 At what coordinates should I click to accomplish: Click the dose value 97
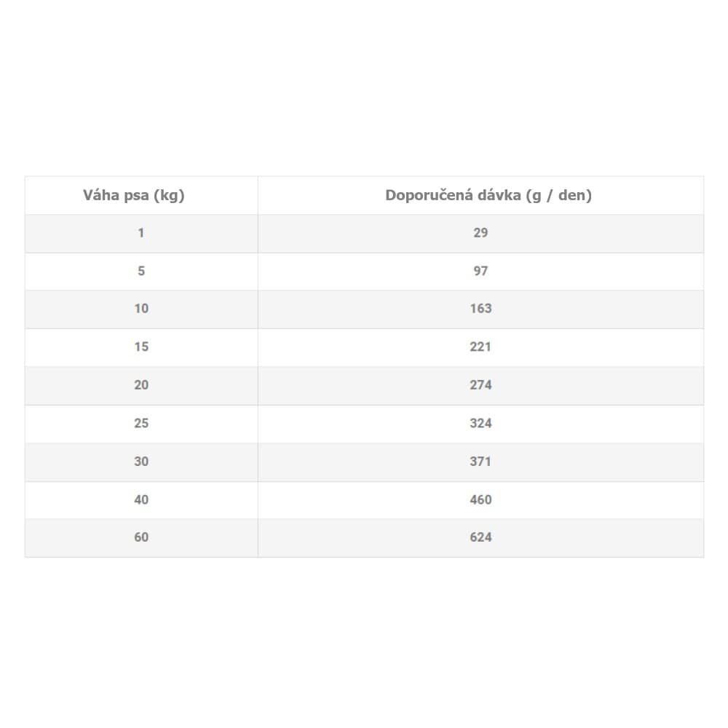(480, 271)
